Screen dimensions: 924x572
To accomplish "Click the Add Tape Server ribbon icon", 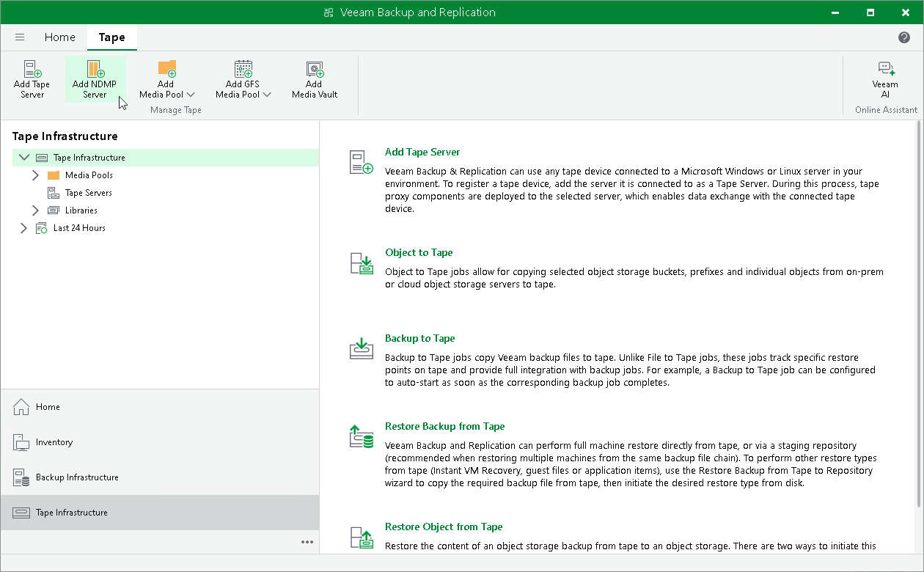I will tap(32, 69).
